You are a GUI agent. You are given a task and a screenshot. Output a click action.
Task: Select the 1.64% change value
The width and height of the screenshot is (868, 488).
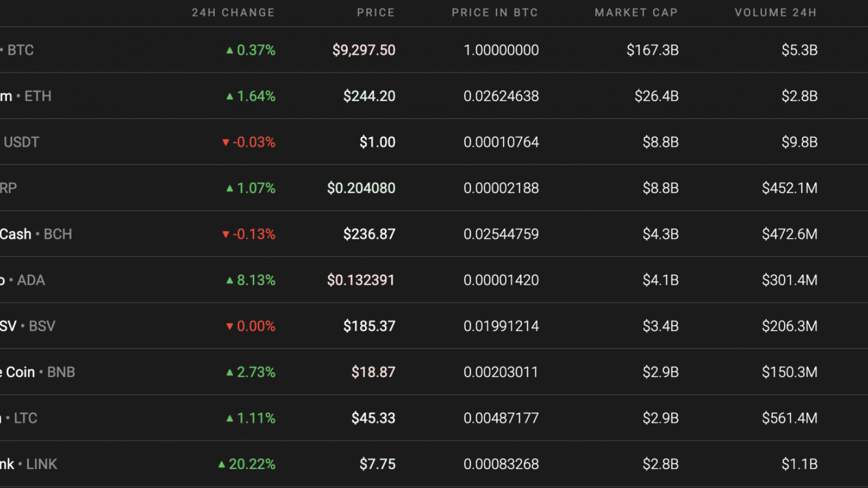click(x=256, y=96)
